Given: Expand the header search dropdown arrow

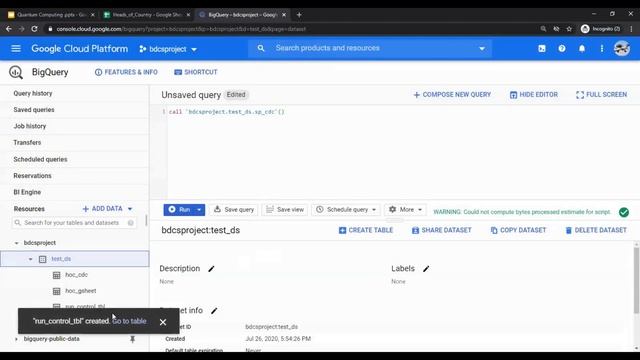Looking at the screenshot, I should 482,49.
